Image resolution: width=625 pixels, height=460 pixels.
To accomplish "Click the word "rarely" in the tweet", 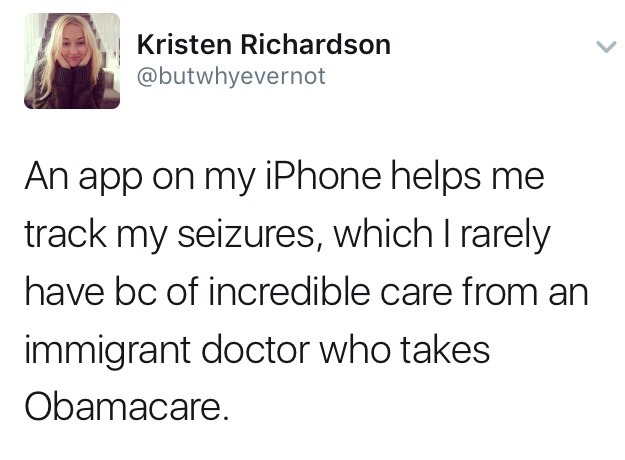I will click(505, 235).
